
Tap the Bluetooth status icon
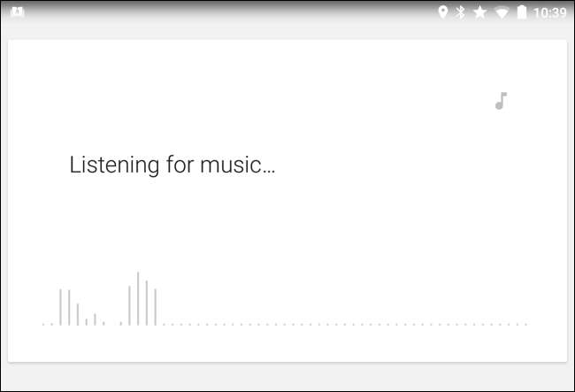click(x=460, y=12)
